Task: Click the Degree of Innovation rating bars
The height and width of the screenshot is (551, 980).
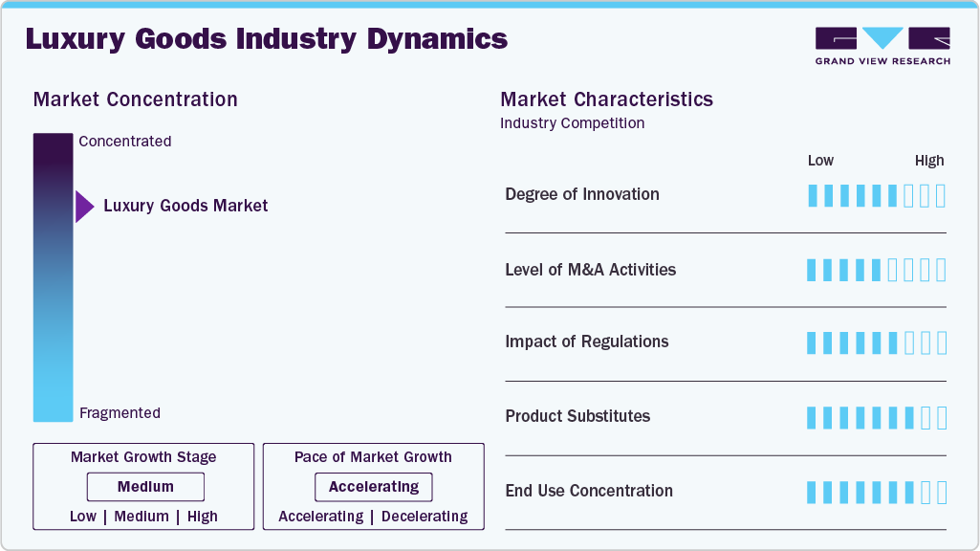Action: tap(876, 196)
